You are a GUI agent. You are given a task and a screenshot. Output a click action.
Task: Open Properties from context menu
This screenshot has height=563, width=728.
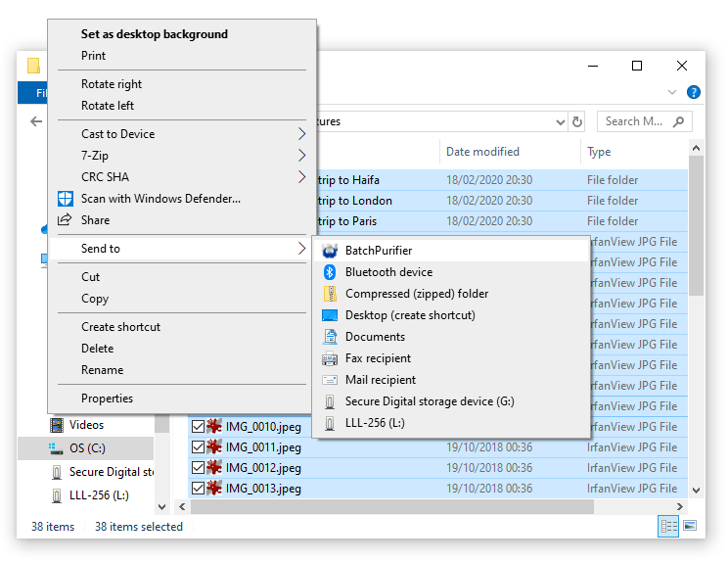click(x=107, y=399)
